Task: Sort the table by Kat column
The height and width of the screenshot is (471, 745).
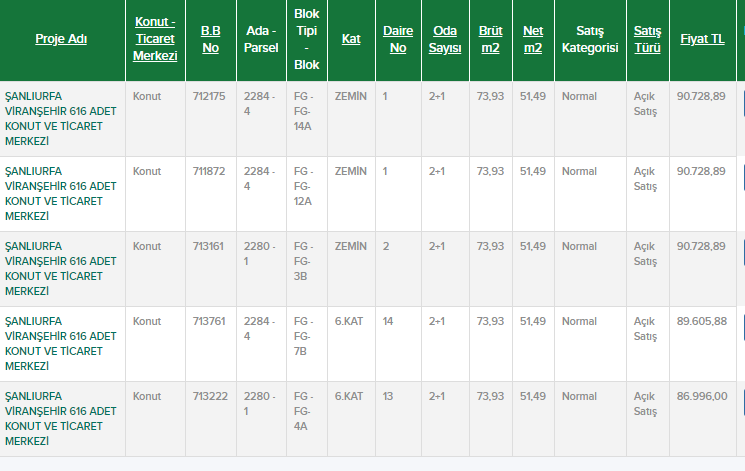Action: [x=351, y=39]
